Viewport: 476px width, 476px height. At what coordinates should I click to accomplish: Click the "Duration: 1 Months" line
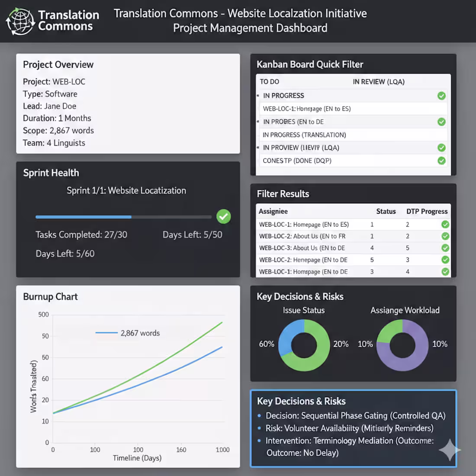coord(57,118)
